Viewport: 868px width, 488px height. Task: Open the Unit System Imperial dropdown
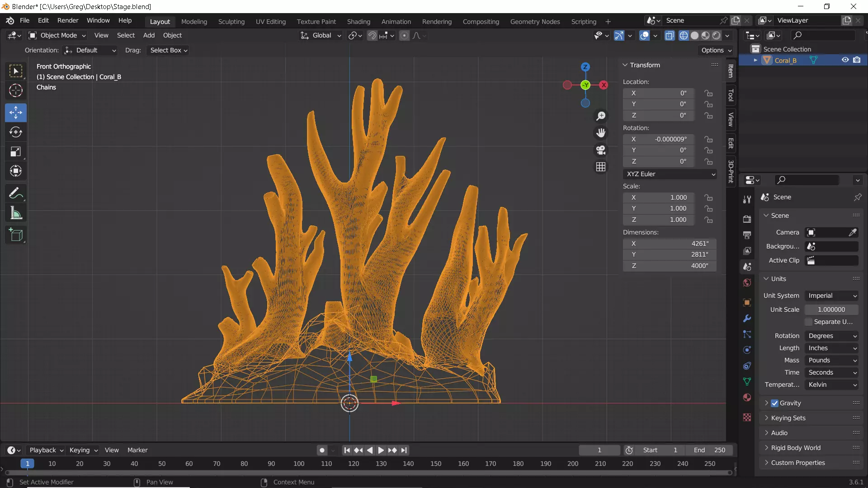(832, 296)
